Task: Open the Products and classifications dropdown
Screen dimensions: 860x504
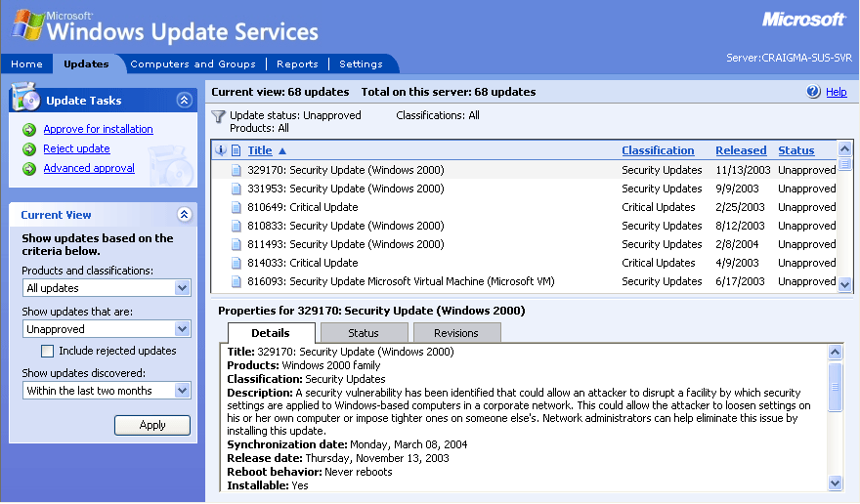Action: pyautogui.click(x=182, y=288)
